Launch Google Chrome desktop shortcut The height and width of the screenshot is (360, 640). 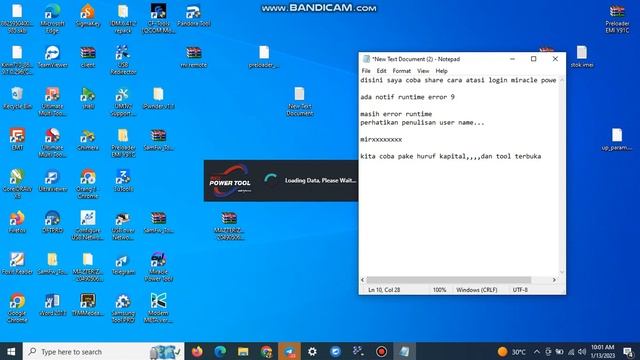17,308
